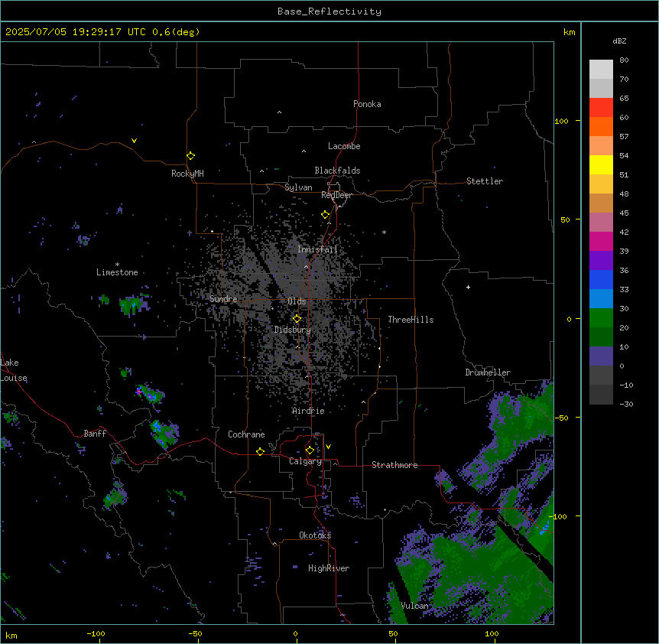Select the Sylvan label

pyautogui.click(x=298, y=187)
